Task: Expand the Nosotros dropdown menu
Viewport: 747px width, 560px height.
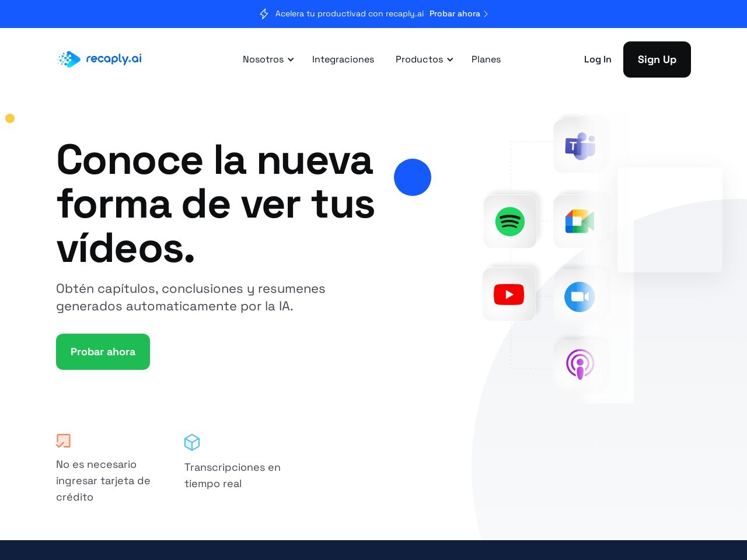Action: pyautogui.click(x=268, y=60)
